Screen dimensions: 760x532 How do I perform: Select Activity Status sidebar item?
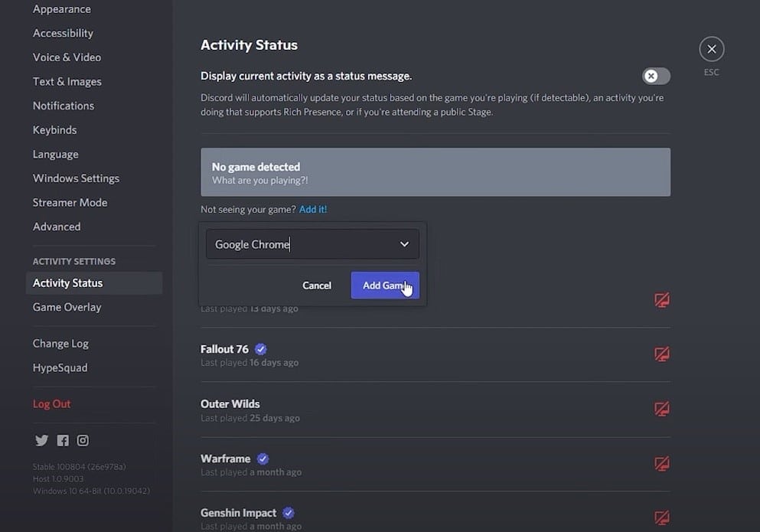94,282
